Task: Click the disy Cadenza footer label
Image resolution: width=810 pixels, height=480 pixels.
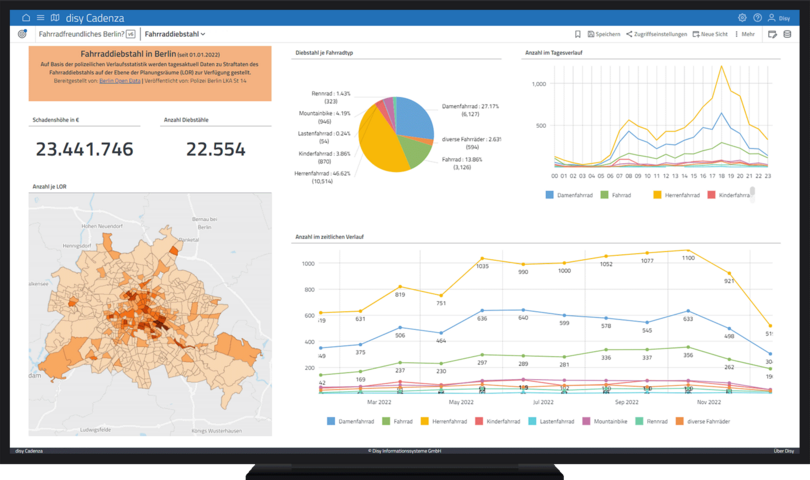Action: pyautogui.click(x=29, y=451)
